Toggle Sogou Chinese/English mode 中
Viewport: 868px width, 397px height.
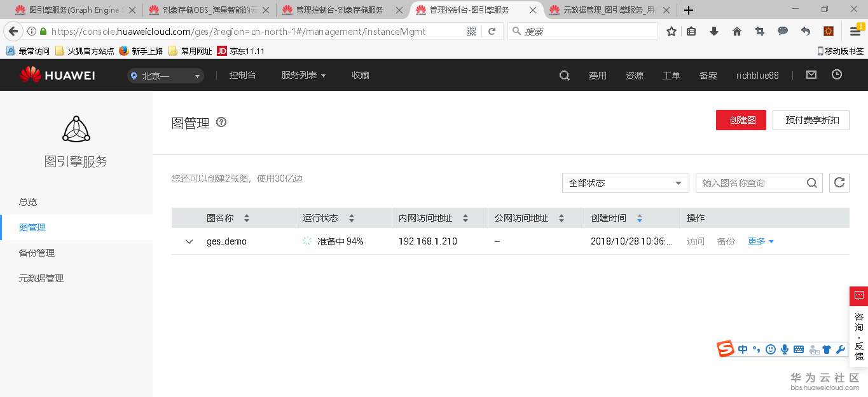[x=743, y=349]
